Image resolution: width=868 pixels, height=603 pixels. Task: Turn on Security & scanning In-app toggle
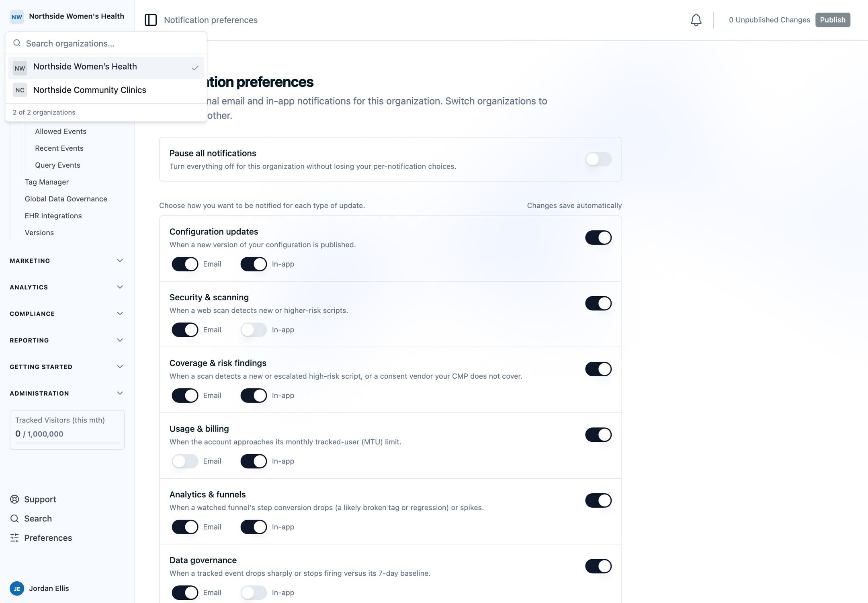254,330
